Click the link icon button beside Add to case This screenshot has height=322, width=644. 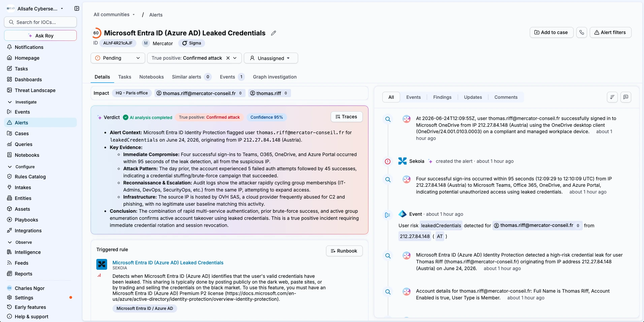[582, 32]
